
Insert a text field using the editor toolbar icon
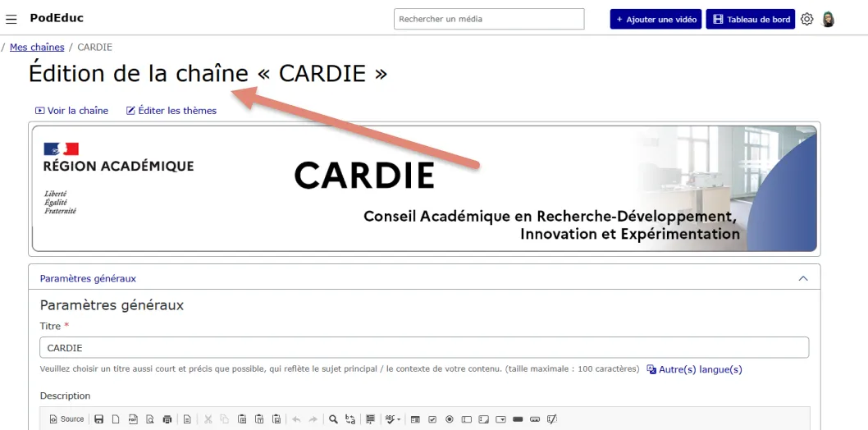[x=467, y=419]
